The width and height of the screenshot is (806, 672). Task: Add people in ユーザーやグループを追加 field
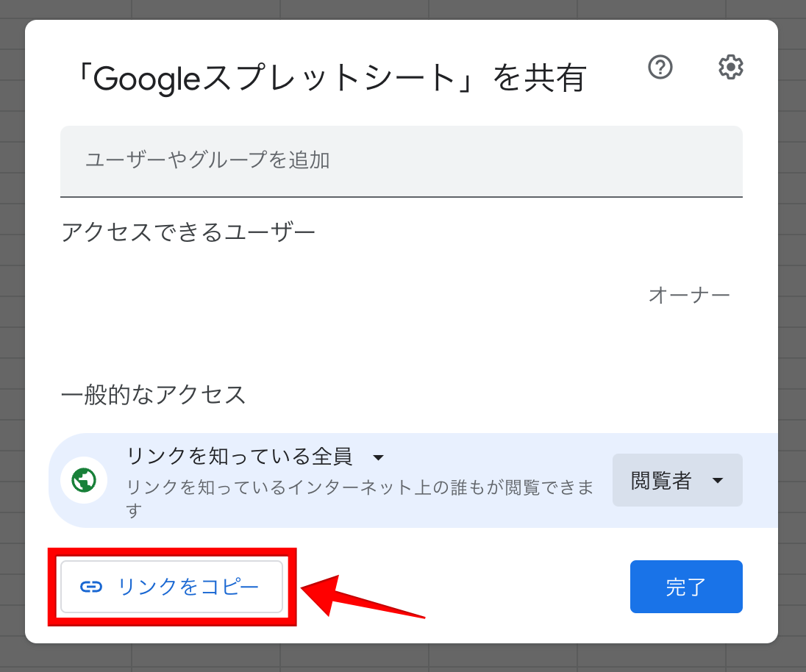tap(402, 161)
